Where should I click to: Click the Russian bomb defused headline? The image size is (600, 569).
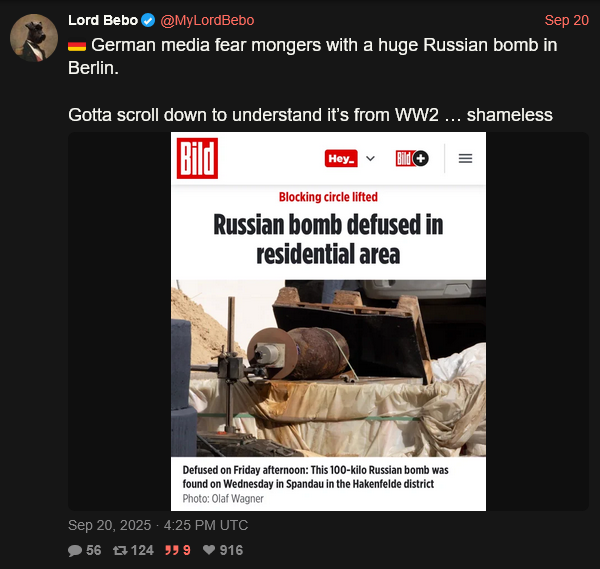[x=328, y=239]
